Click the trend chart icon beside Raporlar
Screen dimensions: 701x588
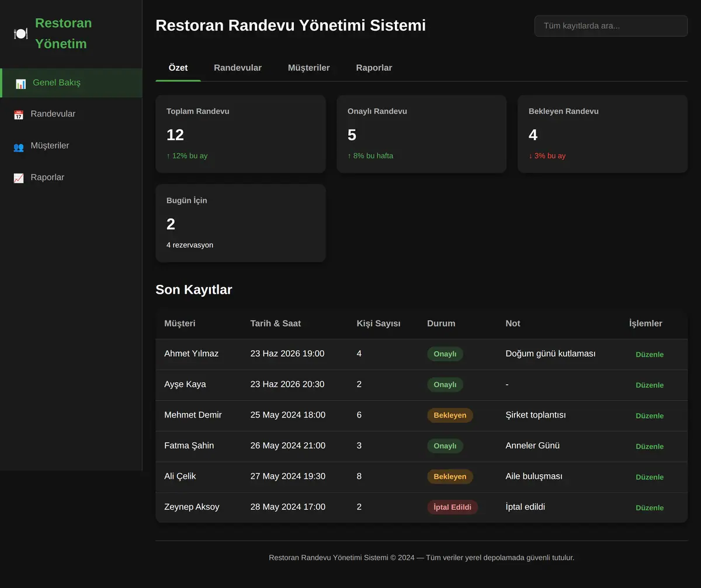pyautogui.click(x=19, y=178)
